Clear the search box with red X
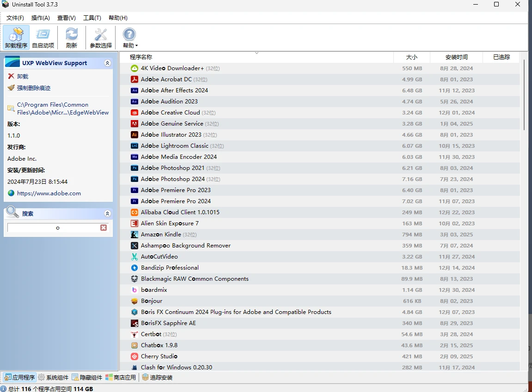Image resolution: width=532 pixels, height=392 pixels. (x=104, y=228)
